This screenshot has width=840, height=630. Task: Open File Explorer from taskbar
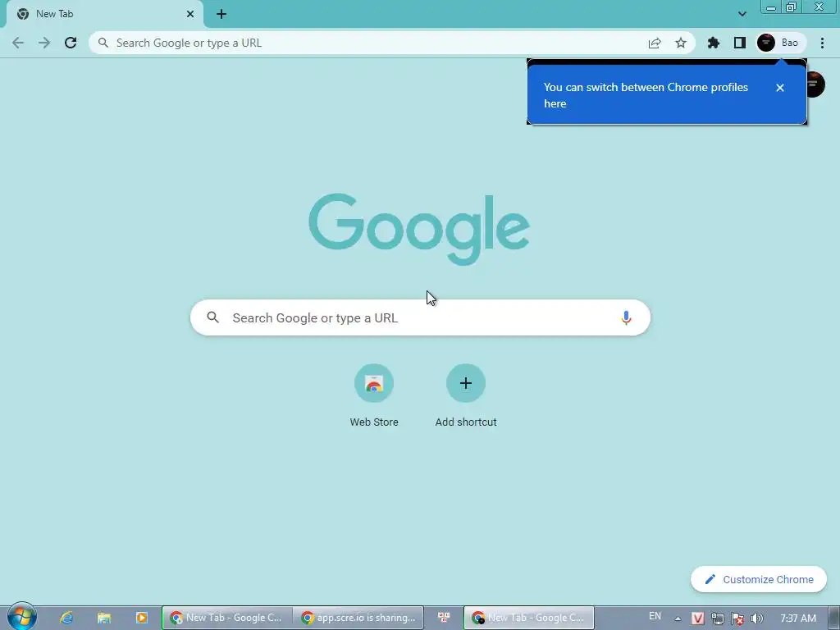tap(104, 618)
